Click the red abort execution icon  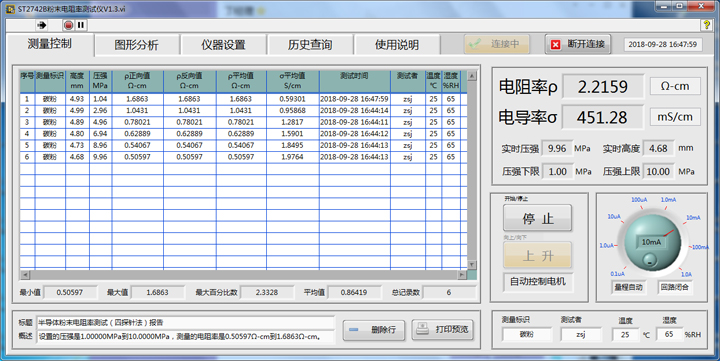point(68,25)
